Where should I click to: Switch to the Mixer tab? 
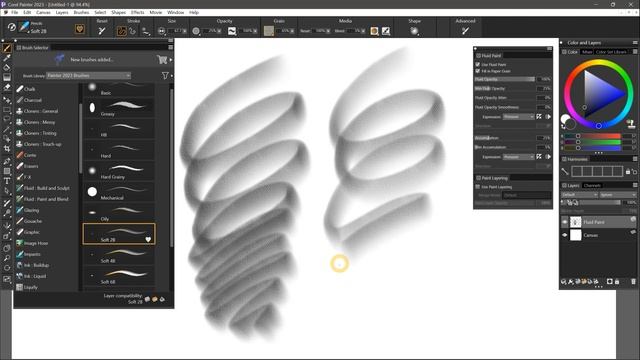(x=587, y=52)
